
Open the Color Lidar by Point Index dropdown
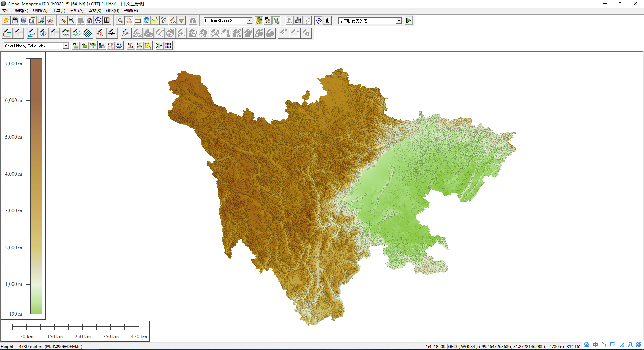[x=66, y=46]
